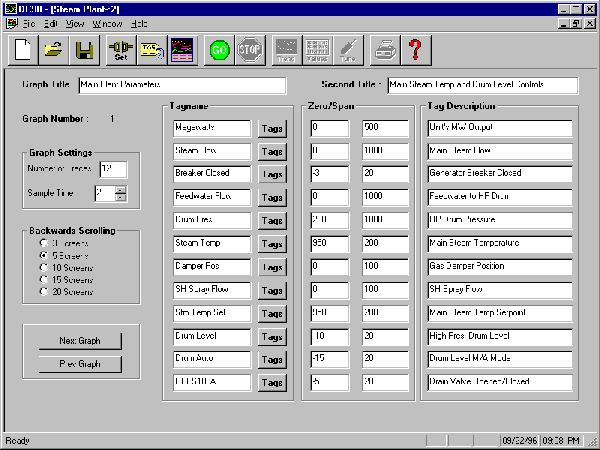Decrease Sample Time with the down arrow

pos(121,197)
